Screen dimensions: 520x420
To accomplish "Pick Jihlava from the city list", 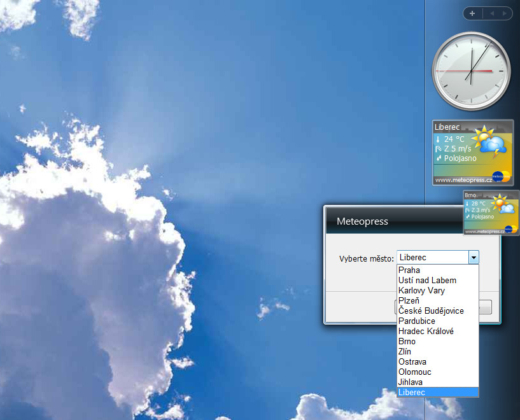I will click(x=438, y=382).
